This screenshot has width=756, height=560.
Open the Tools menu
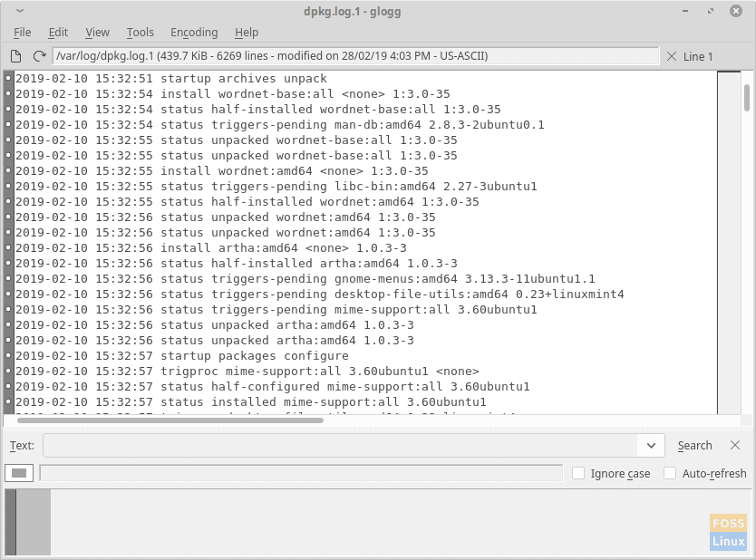tap(140, 33)
